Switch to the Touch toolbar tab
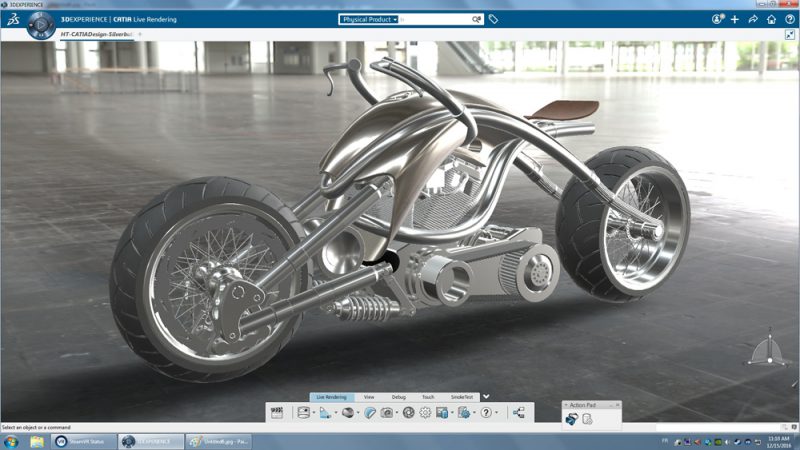This screenshot has width=800, height=450. point(428,397)
